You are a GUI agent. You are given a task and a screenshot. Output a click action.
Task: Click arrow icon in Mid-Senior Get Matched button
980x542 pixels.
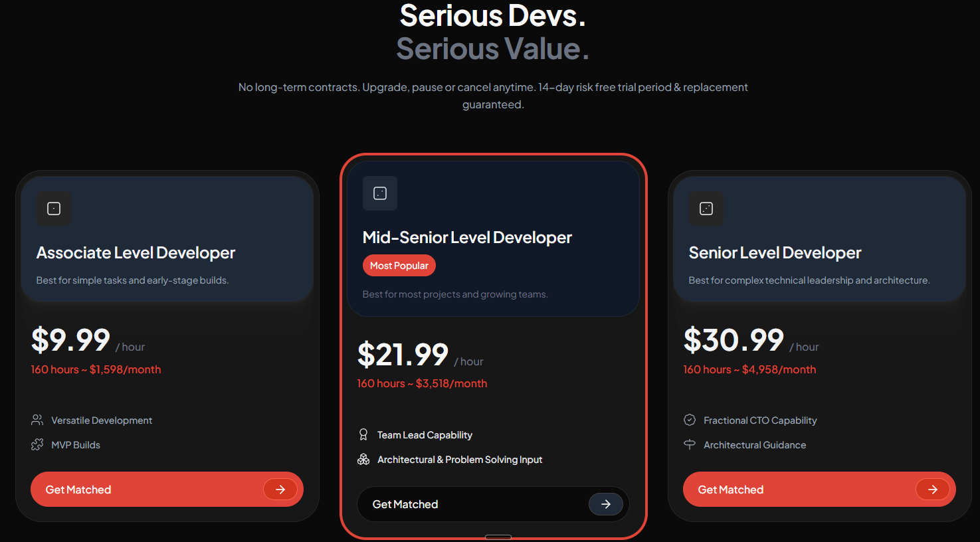point(606,504)
